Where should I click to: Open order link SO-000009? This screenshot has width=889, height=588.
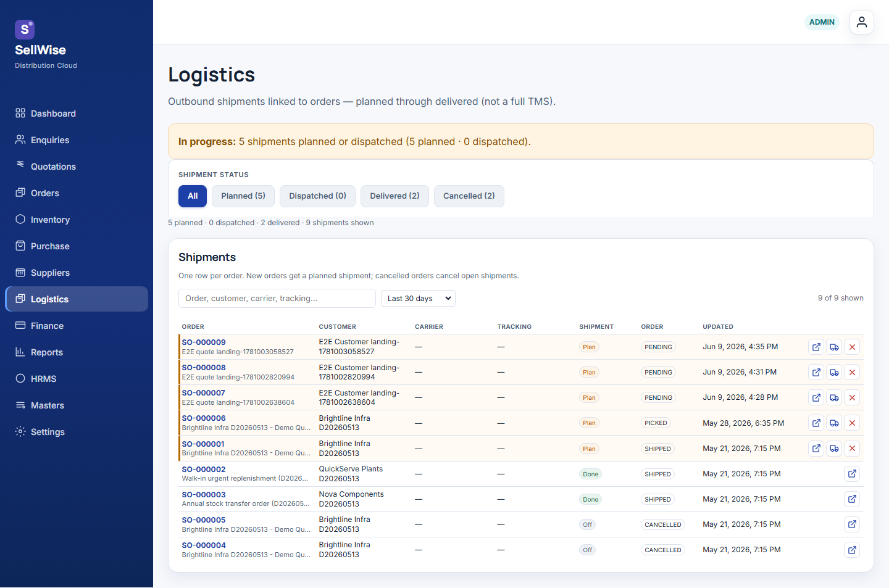[x=204, y=342]
